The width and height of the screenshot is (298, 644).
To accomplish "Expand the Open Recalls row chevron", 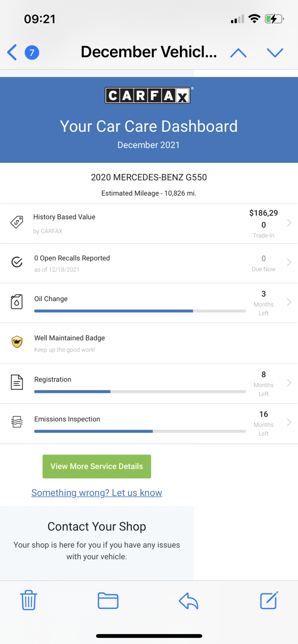I will click(289, 262).
